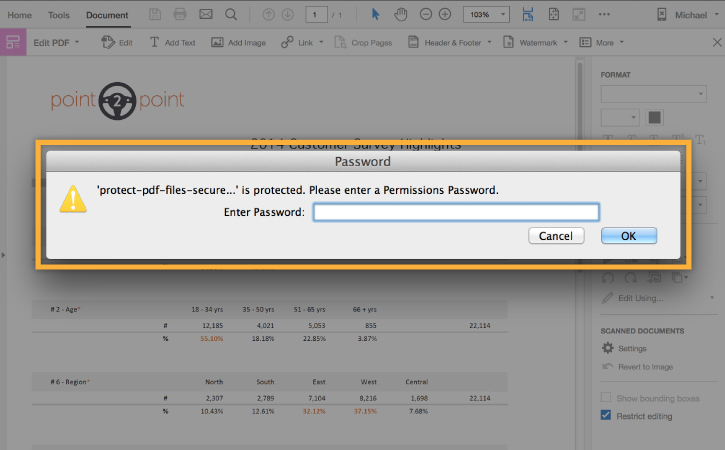Toggle Show bounding boxes checkbox

tap(606, 397)
